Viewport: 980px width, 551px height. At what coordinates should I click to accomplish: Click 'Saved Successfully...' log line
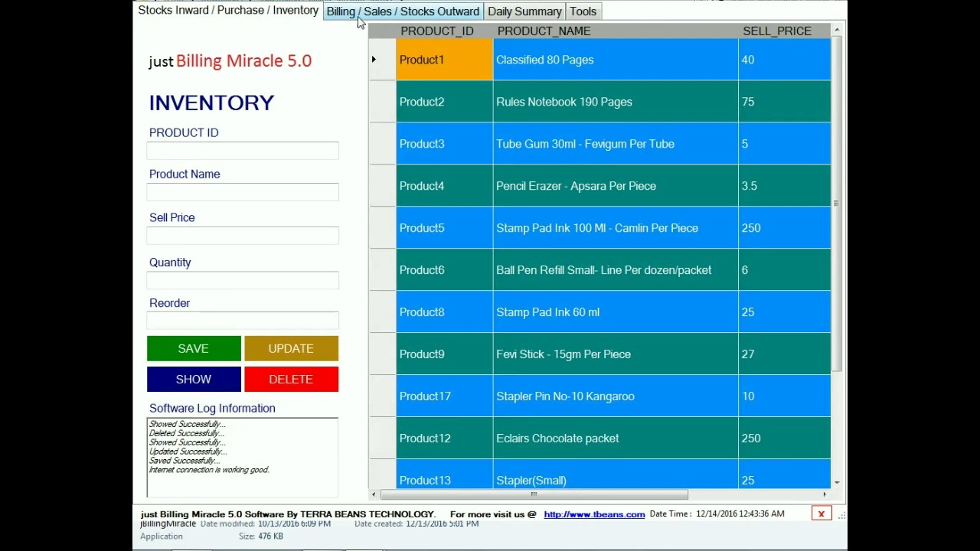(185, 461)
